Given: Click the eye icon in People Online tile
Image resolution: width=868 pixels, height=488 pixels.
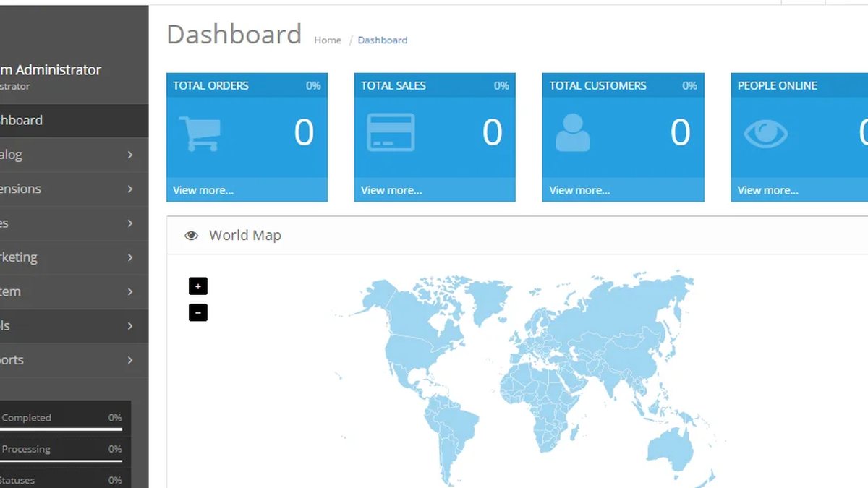Looking at the screenshot, I should click(x=766, y=134).
